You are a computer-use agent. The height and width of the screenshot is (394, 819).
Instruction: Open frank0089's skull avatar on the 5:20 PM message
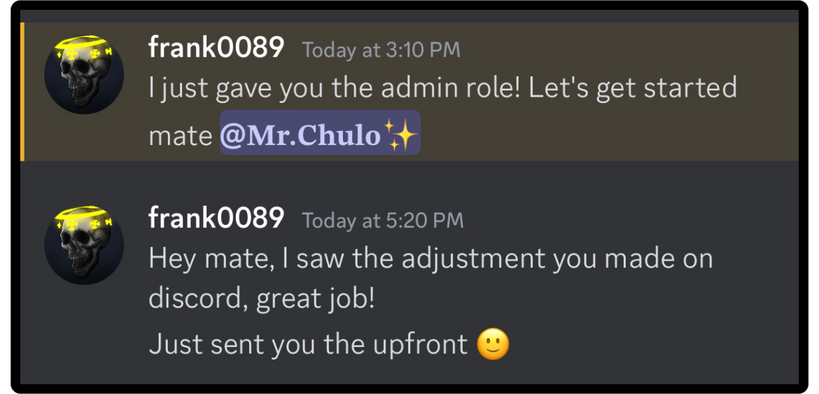pos(84,245)
